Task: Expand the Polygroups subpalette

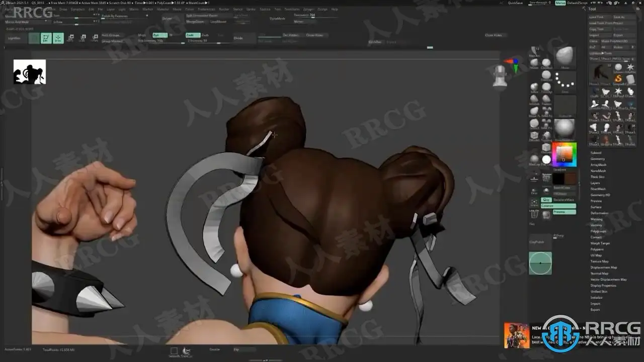Action: click(x=599, y=231)
